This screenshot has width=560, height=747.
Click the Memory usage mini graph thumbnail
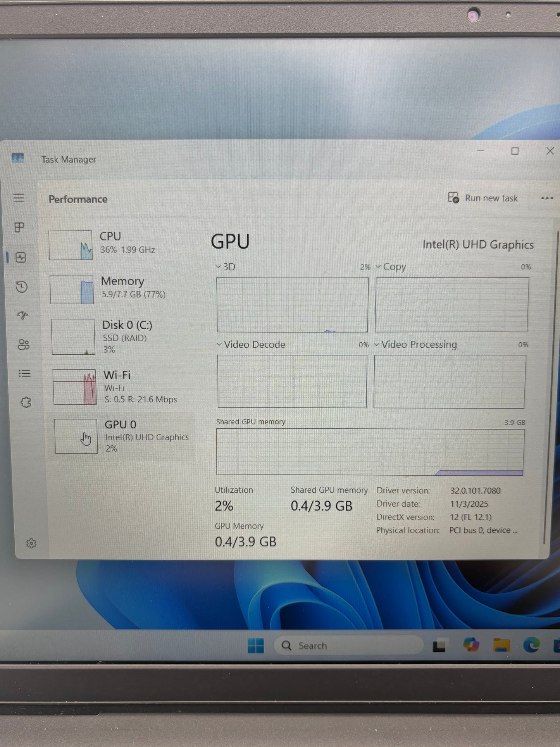click(72, 290)
